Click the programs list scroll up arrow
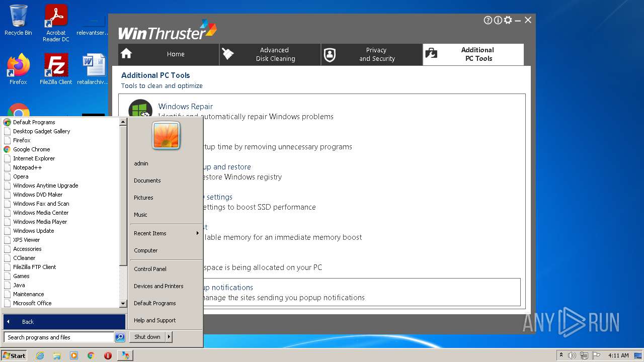 123,122
